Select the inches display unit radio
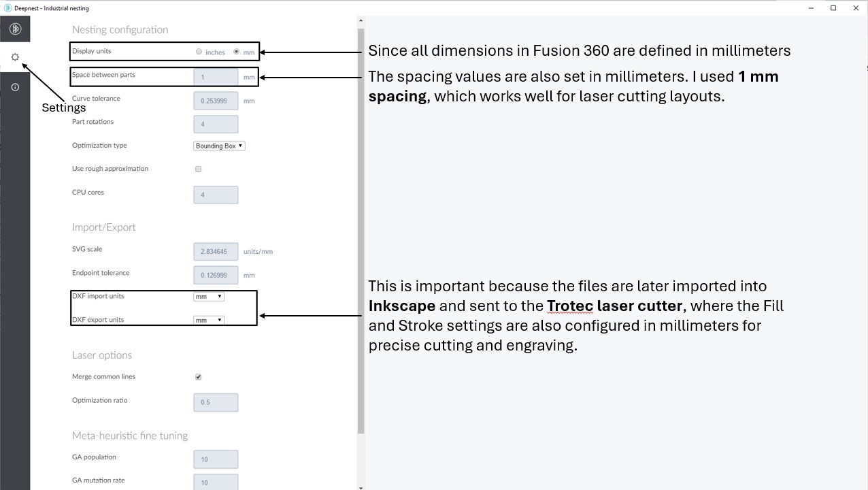868x490 pixels. pyautogui.click(x=199, y=52)
